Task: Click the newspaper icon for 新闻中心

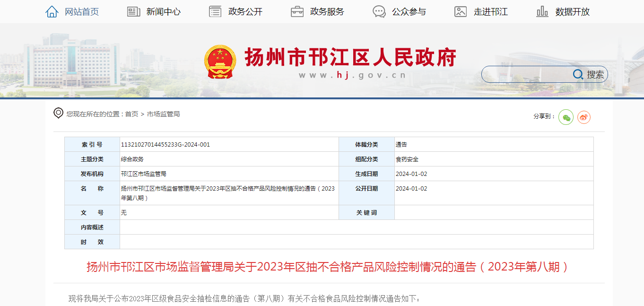Action: [134, 12]
